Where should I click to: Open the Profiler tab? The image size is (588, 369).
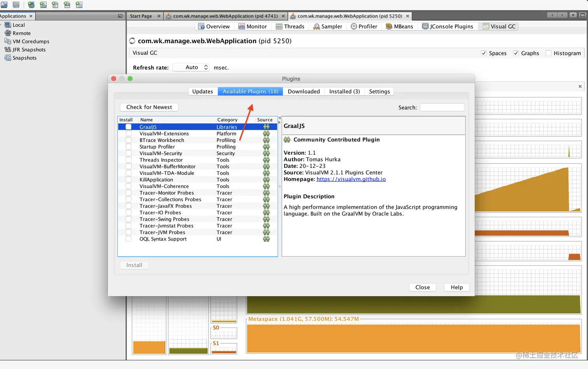pyautogui.click(x=364, y=26)
